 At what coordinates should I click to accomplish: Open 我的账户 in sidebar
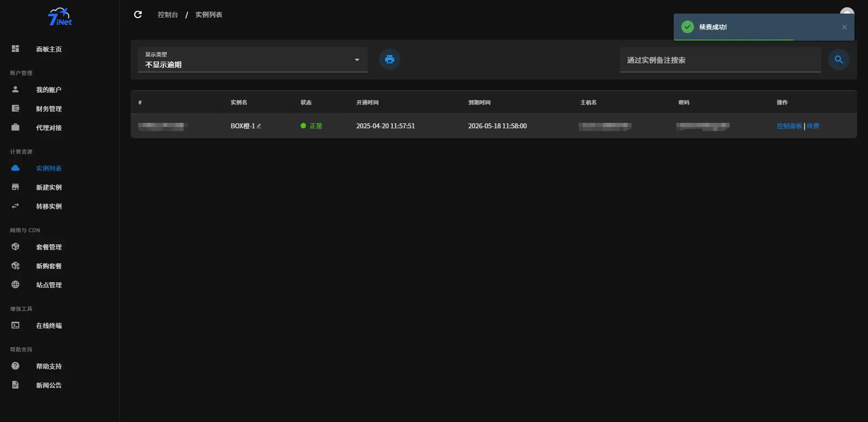(x=49, y=90)
